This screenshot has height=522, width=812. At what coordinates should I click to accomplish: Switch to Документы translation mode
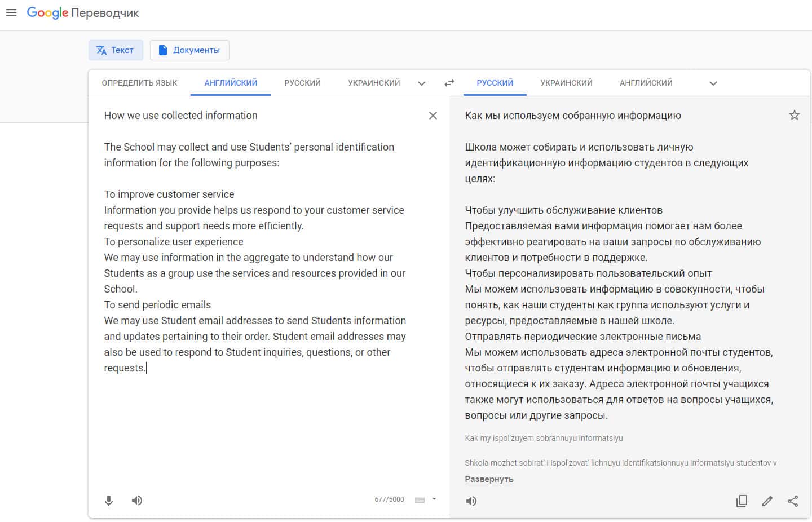click(x=189, y=50)
